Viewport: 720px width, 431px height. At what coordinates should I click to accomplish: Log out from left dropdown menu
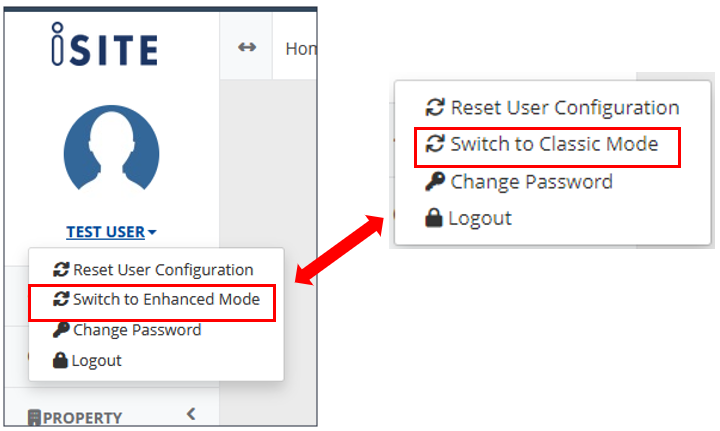[x=87, y=361]
